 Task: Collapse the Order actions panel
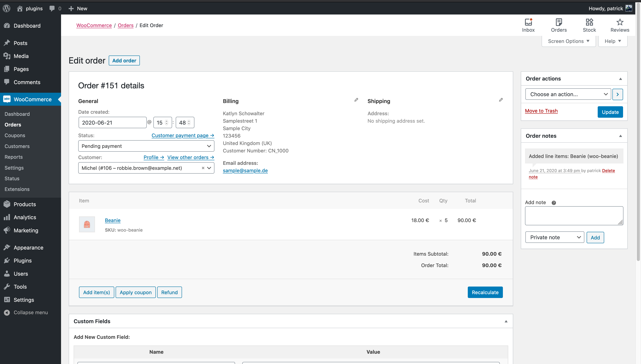pos(620,79)
